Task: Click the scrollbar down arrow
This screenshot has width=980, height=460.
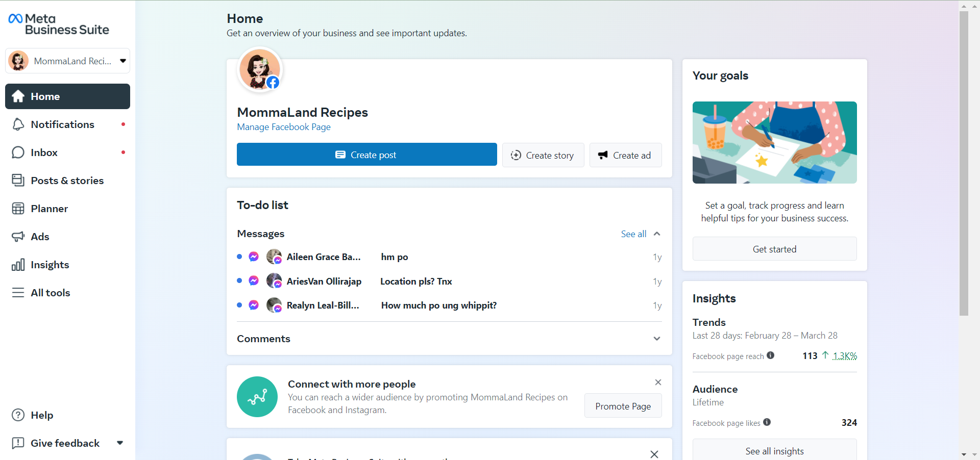Action: (964, 454)
